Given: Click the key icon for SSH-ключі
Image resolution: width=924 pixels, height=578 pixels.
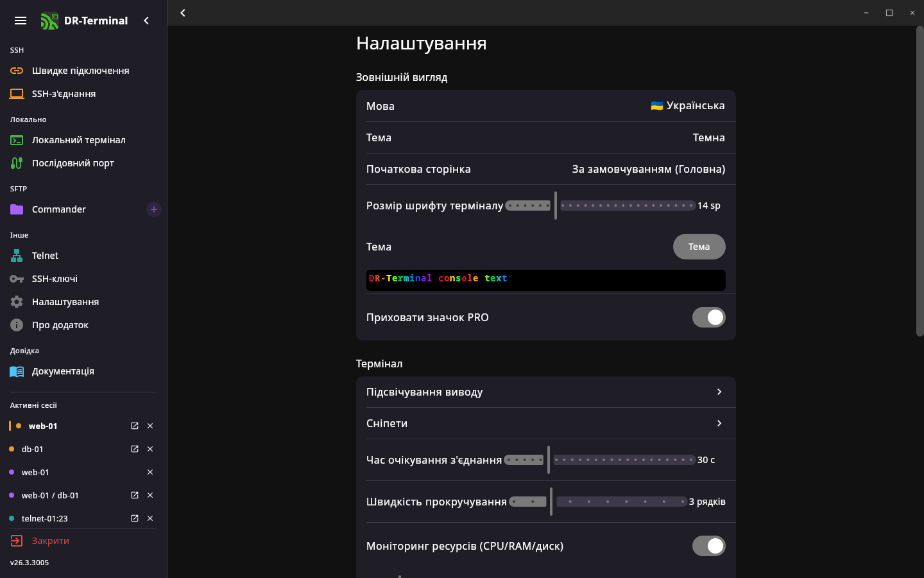Looking at the screenshot, I should (17, 279).
